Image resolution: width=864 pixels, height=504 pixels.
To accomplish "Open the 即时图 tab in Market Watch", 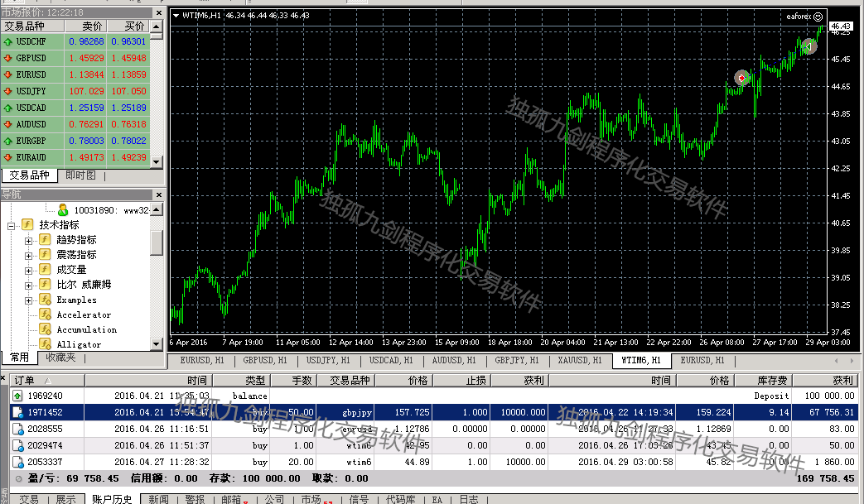I will click(80, 175).
